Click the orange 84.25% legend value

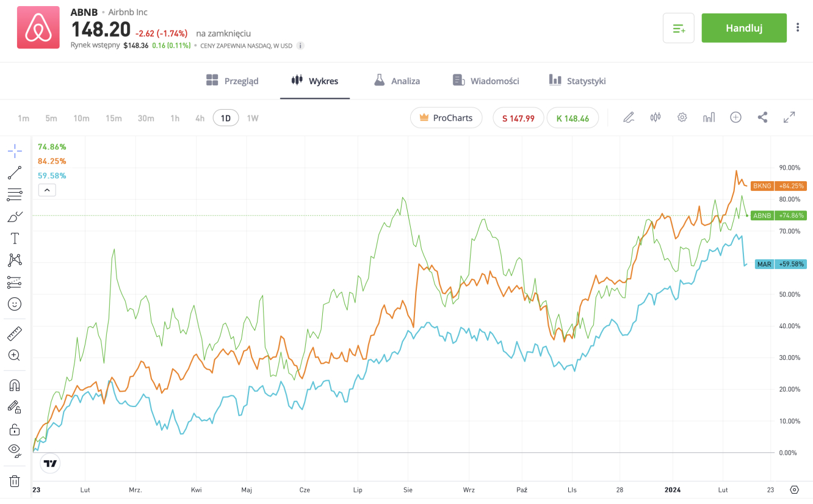coord(52,161)
